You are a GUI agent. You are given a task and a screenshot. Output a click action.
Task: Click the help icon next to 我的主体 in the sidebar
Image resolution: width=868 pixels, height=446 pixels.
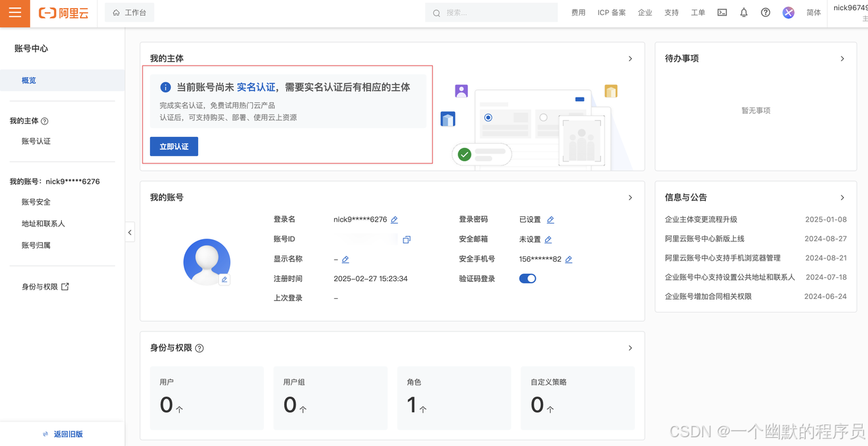(x=45, y=121)
